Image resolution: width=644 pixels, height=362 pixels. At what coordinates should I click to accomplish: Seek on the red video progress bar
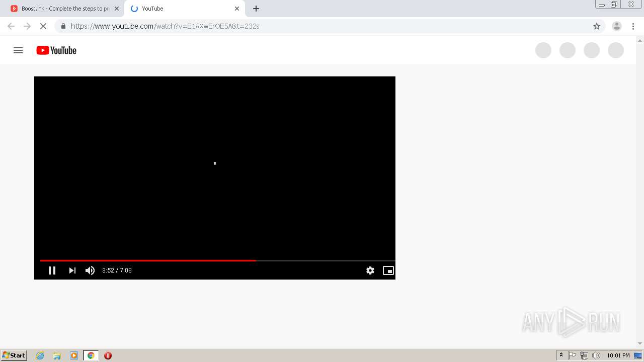pos(217,260)
